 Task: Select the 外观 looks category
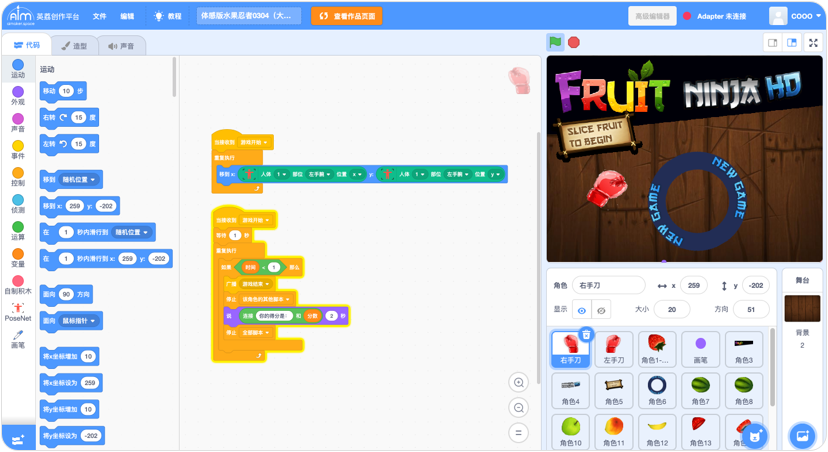[18, 96]
